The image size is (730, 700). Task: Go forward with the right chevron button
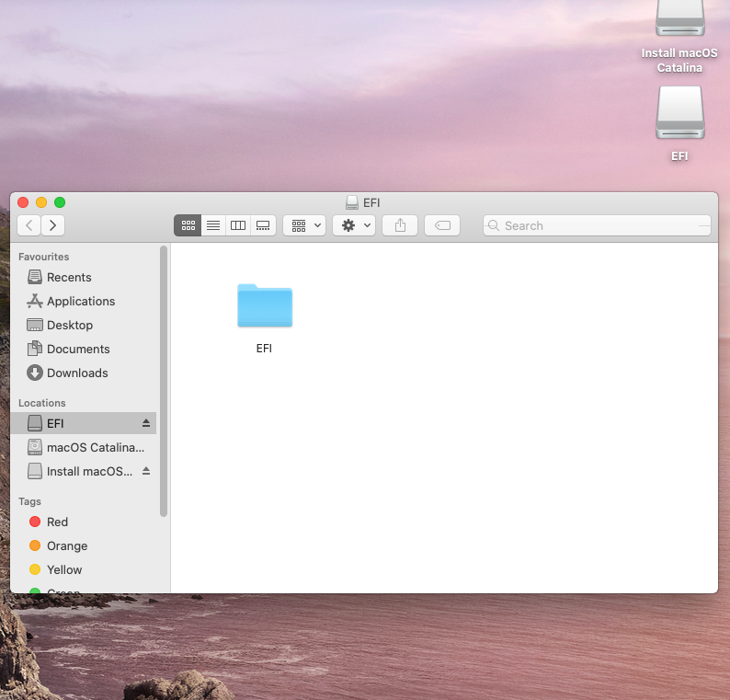point(52,225)
